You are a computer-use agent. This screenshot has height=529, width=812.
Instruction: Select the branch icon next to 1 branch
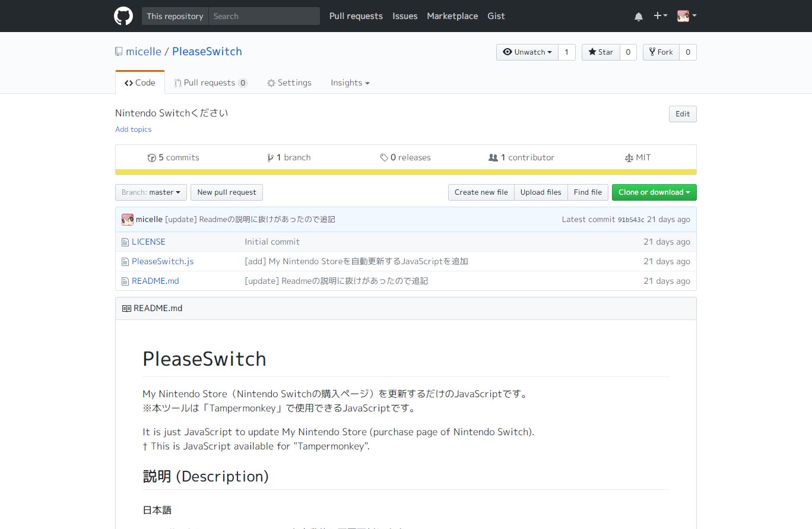point(271,157)
